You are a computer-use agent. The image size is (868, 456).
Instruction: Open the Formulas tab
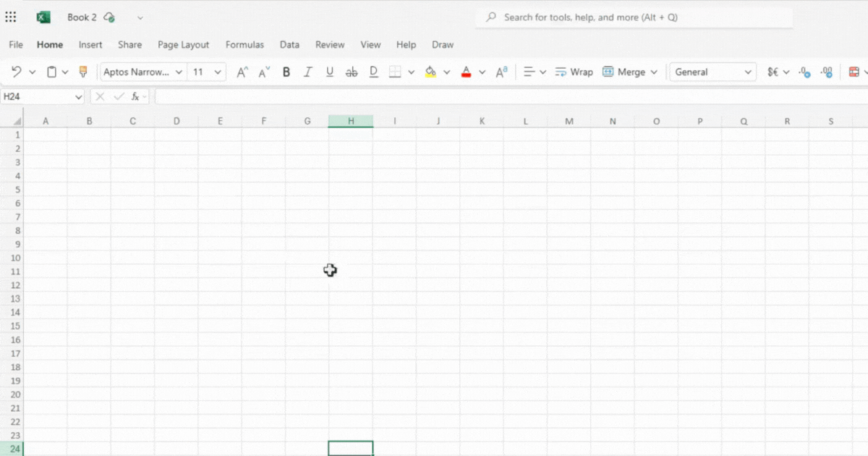[244, 45]
